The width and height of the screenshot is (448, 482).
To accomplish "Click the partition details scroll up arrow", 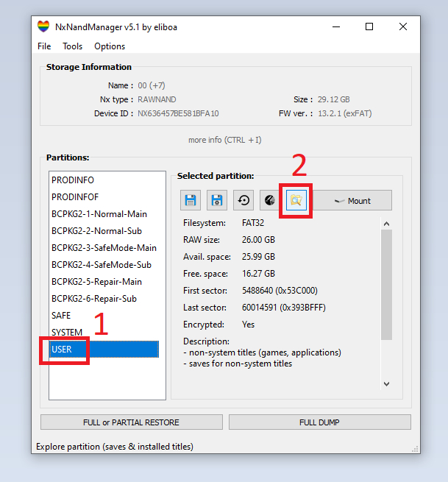I will click(386, 224).
